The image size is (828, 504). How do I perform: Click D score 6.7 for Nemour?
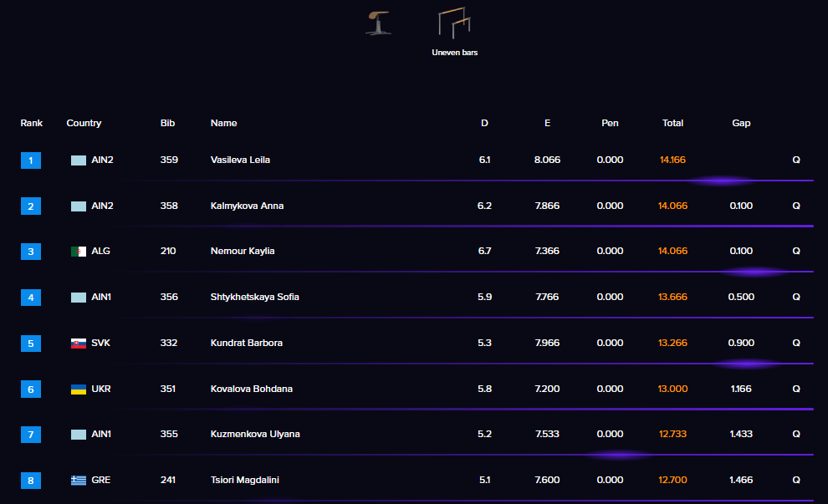pyautogui.click(x=485, y=252)
